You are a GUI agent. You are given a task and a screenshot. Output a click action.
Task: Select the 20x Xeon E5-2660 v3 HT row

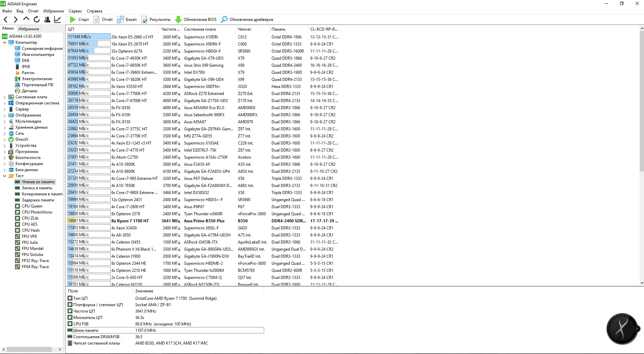click(203, 37)
